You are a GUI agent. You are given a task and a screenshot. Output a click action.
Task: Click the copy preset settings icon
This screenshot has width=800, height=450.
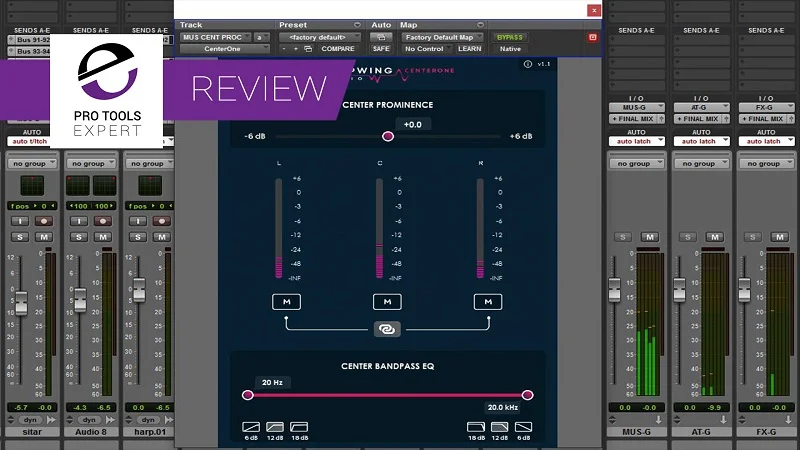(308, 49)
